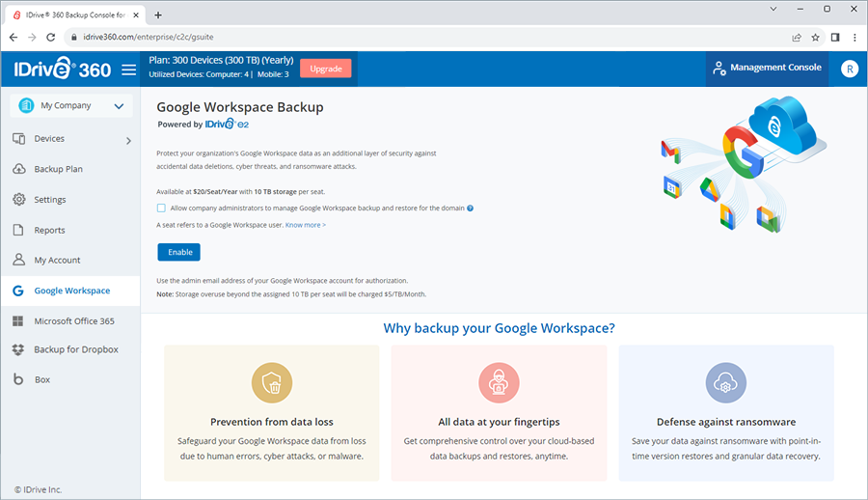Bookmark this page with star icon

coord(815,37)
